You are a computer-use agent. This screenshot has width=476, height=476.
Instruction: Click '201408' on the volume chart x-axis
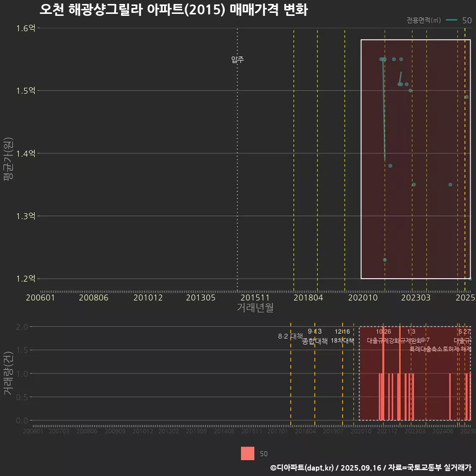point(224,431)
